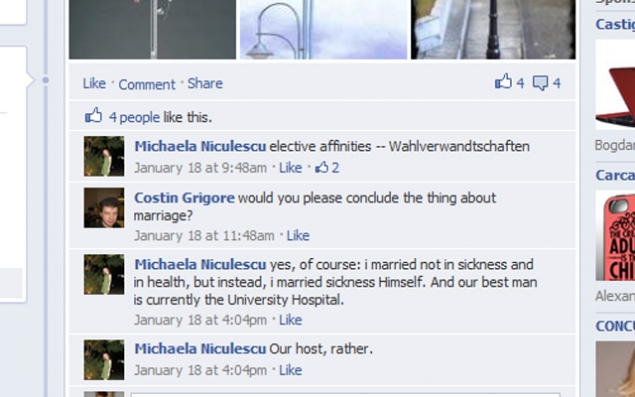This screenshot has width=635, height=397.
Task: Open Costin Grigore's profile name link
Action: [x=184, y=198]
